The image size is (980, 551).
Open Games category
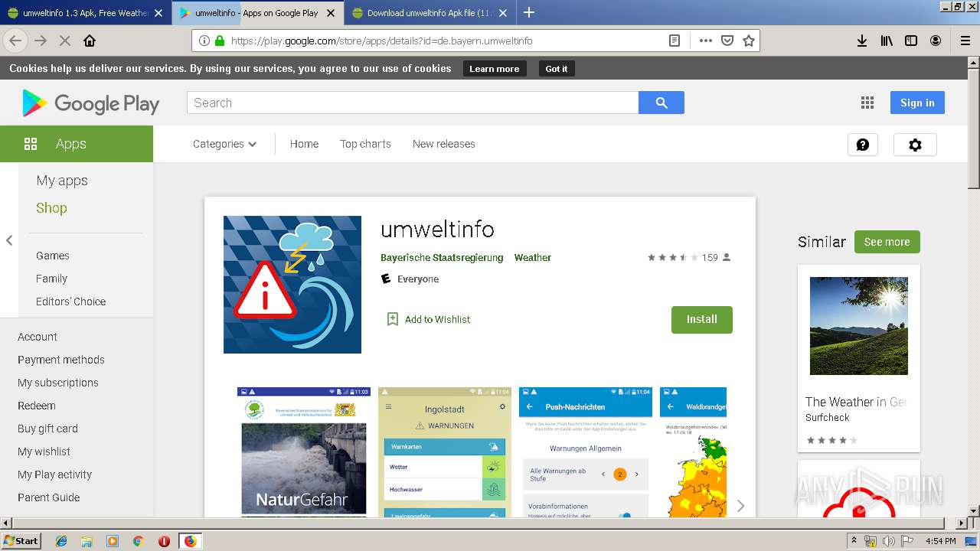53,256
